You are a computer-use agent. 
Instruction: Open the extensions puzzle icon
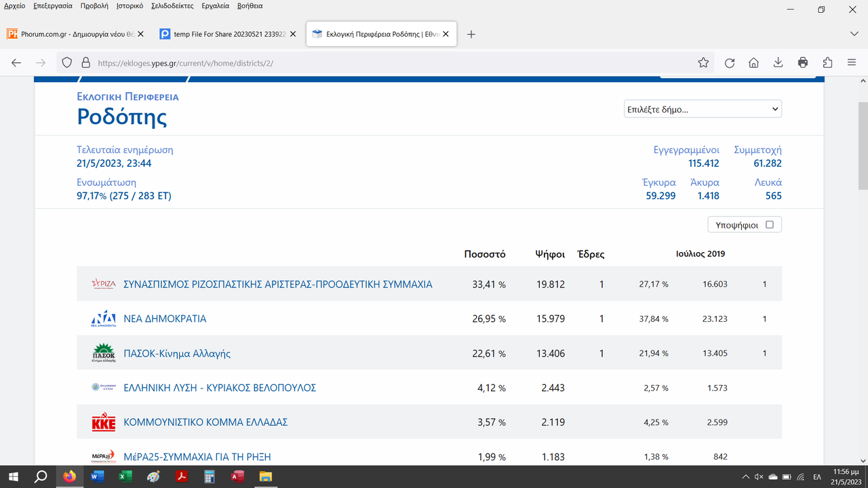pos(827,62)
